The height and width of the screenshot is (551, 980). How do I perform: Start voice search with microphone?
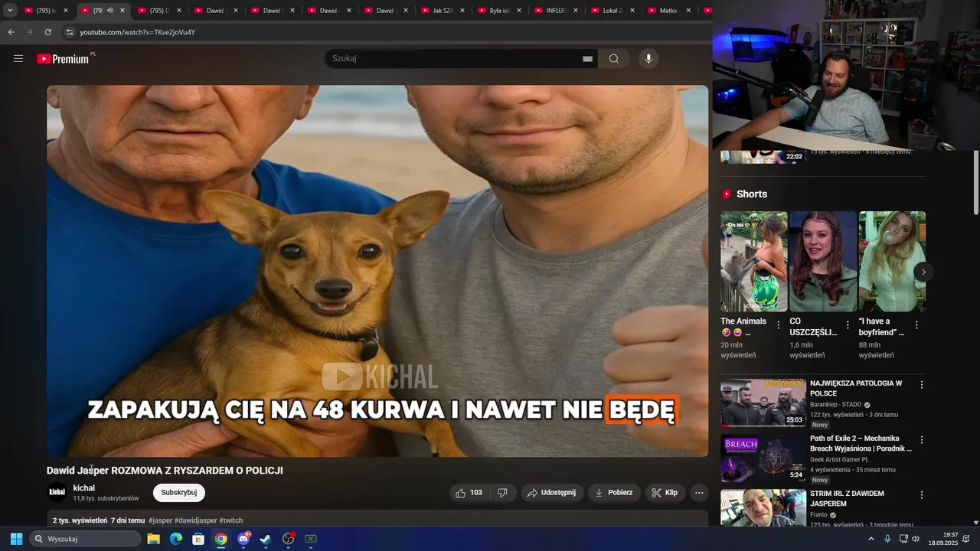pos(648,58)
